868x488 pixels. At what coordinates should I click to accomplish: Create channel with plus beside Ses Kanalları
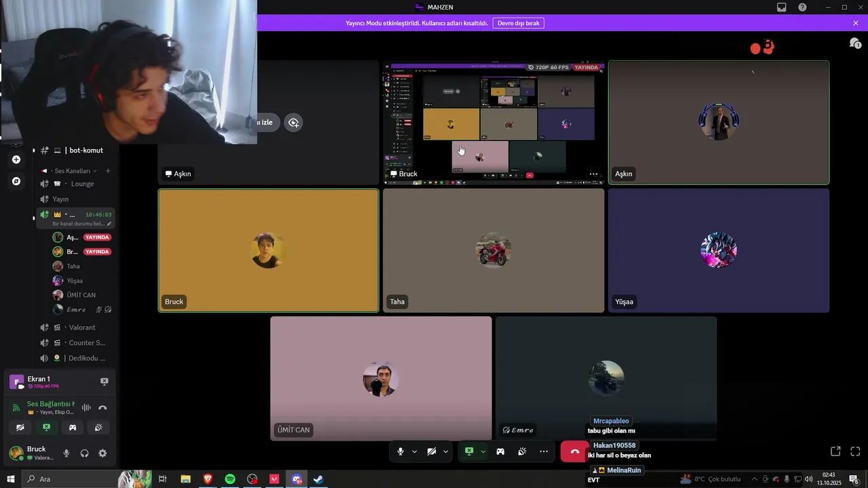coord(108,171)
